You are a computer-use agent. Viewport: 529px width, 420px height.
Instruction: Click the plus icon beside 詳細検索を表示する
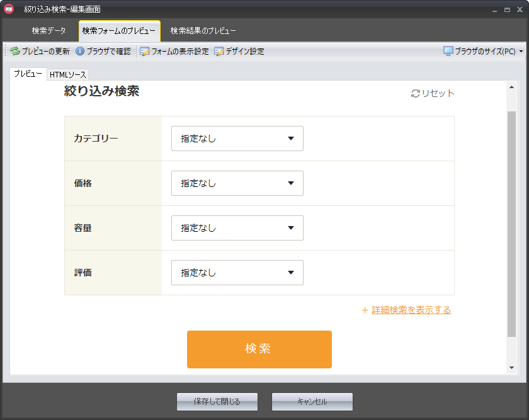365,310
